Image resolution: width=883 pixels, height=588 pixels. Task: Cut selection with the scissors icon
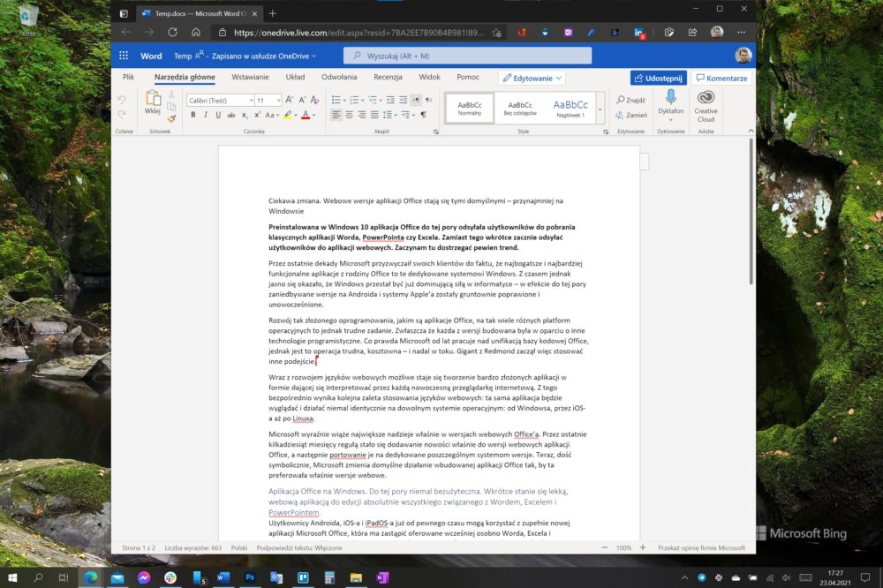coord(172,94)
